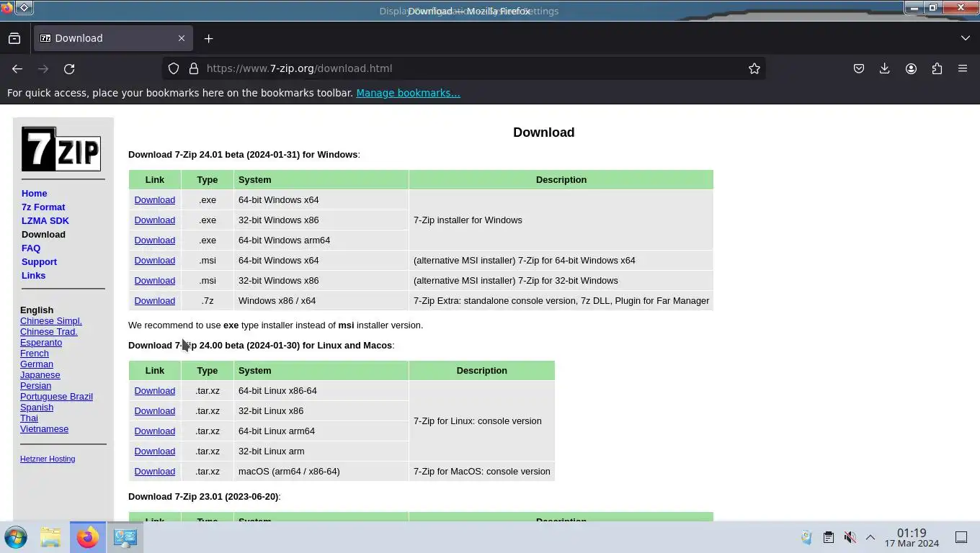This screenshot has height=553, width=980.
Task: Select the Download browser tab
Action: (x=112, y=38)
